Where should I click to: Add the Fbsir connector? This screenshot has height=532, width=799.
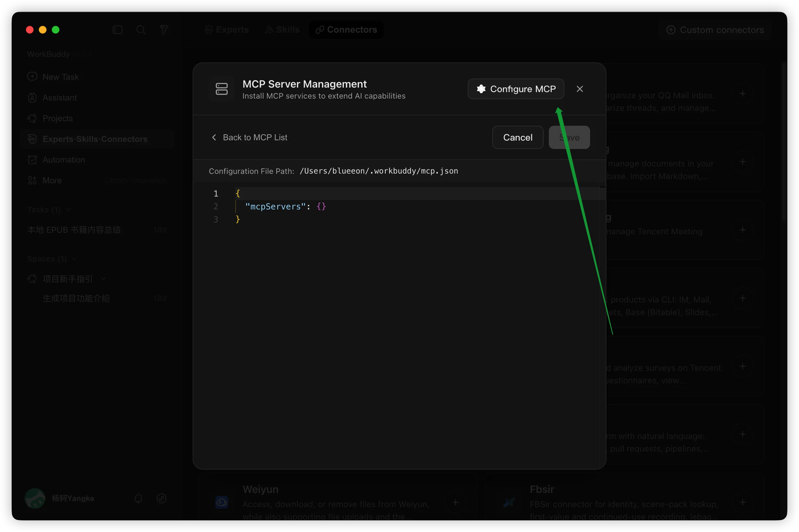(x=743, y=502)
